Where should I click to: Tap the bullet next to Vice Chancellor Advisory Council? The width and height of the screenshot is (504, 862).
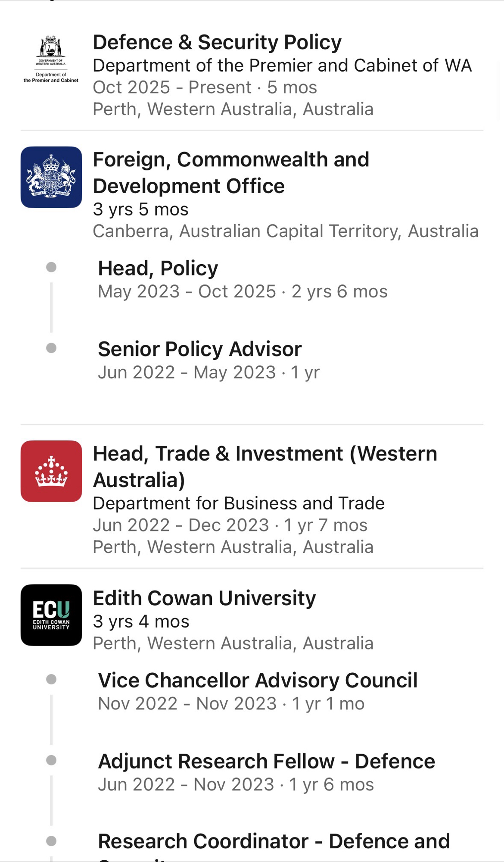point(51,679)
